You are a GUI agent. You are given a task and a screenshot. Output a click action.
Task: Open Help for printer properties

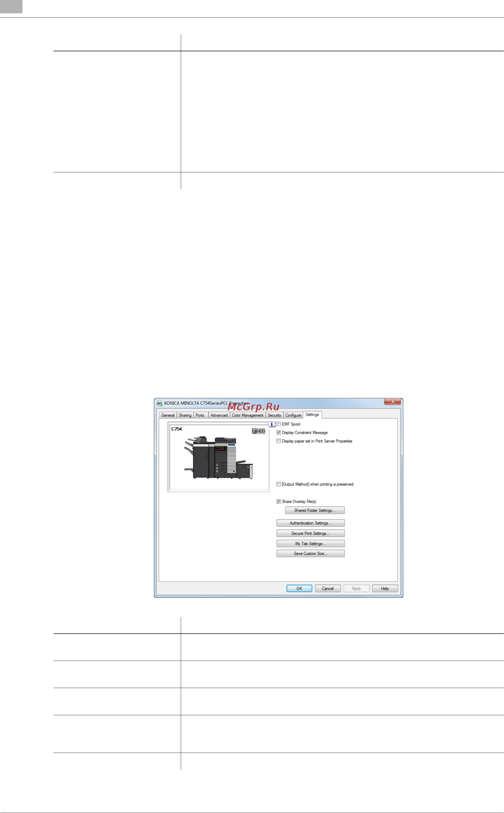pos(385,588)
